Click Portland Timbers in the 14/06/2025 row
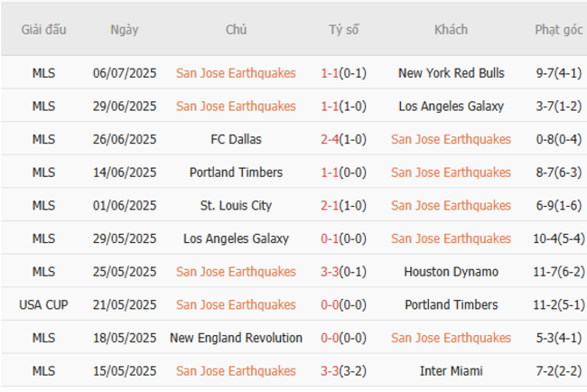The width and height of the screenshot is (587, 392). (236, 173)
